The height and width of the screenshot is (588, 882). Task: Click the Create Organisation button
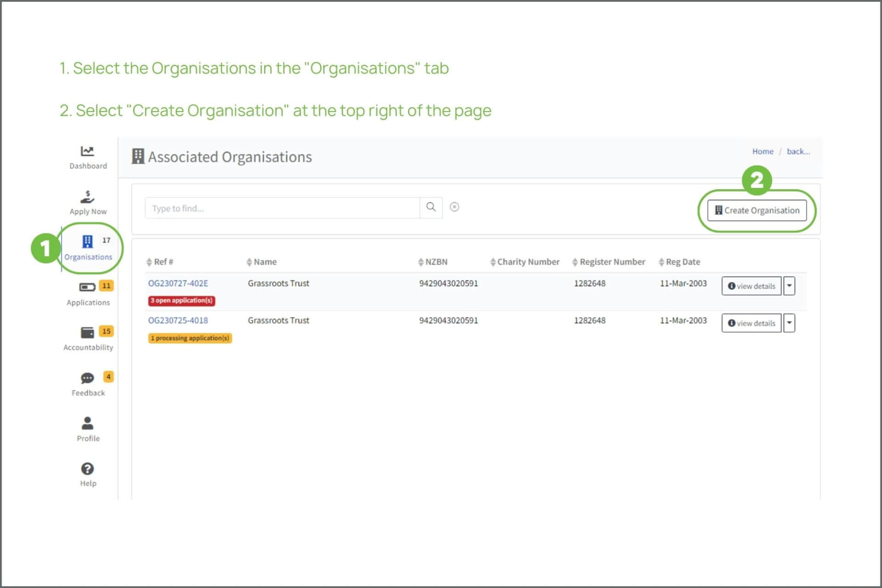click(757, 210)
